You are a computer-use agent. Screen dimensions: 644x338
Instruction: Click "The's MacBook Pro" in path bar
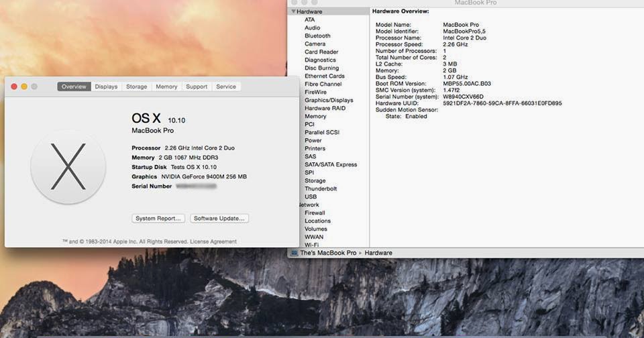pyautogui.click(x=328, y=253)
